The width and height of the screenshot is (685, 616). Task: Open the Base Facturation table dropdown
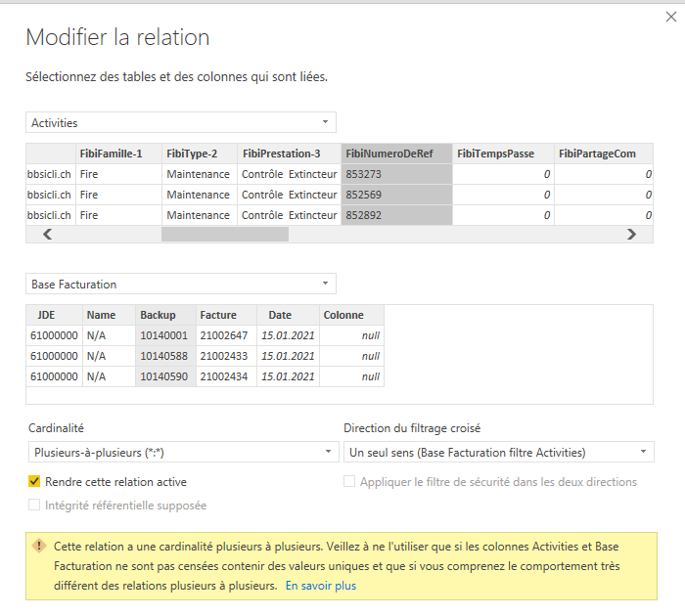181,285
